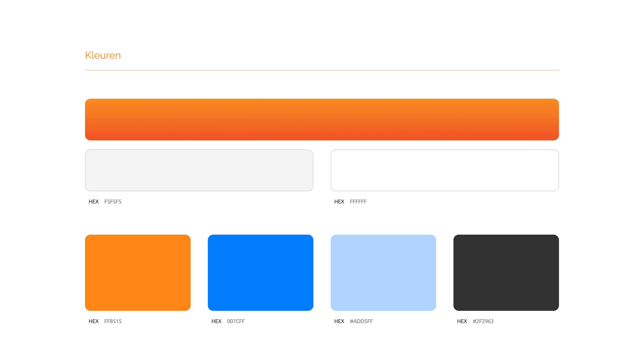The width and height of the screenshot is (644, 362).
Task: Click the FFFFFF hex value text
Action: pos(358,202)
